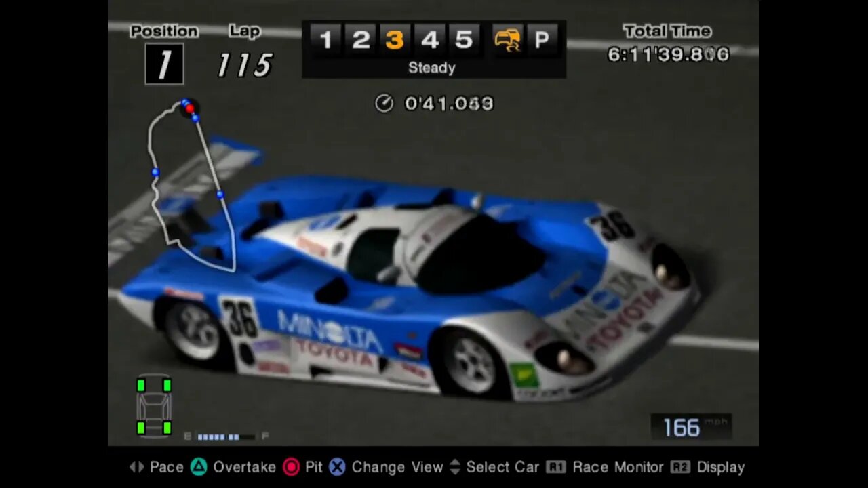868x488 pixels.
Task: Click the Lap 115 counter
Action: 245,65
